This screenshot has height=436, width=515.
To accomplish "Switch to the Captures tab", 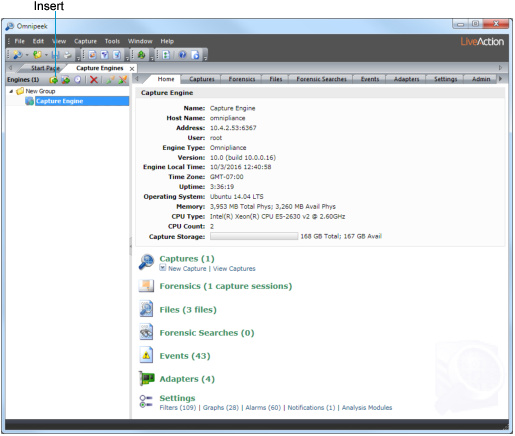I will coord(201,79).
